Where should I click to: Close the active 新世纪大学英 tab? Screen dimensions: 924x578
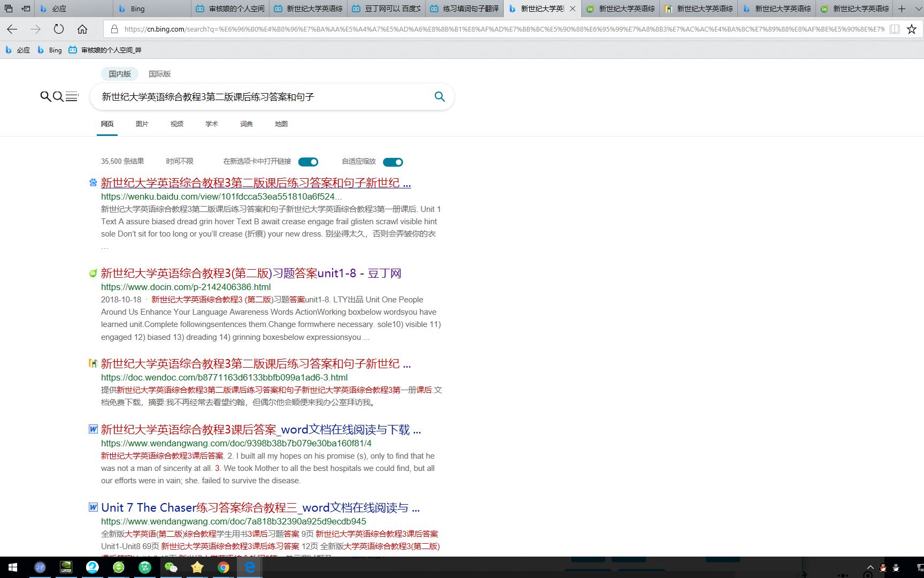coord(572,9)
